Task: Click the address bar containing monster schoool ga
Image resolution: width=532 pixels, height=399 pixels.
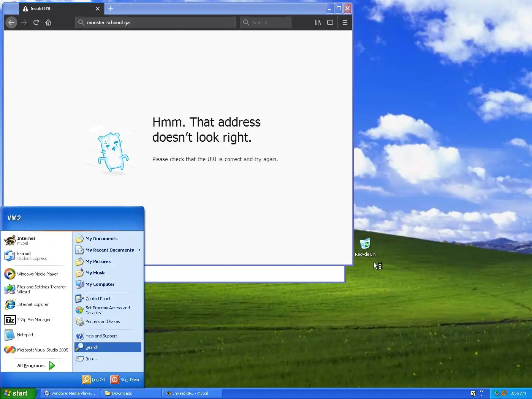Action: pos(155,22)
